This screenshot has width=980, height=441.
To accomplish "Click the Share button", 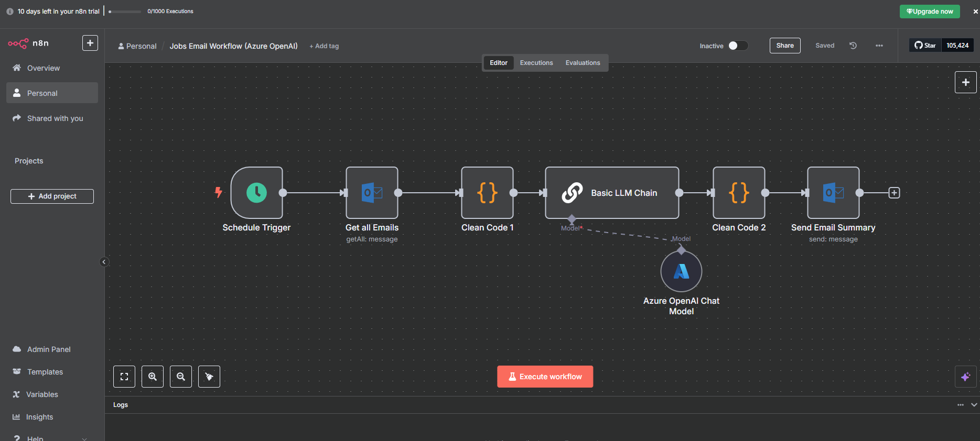I will click(785, 46).
